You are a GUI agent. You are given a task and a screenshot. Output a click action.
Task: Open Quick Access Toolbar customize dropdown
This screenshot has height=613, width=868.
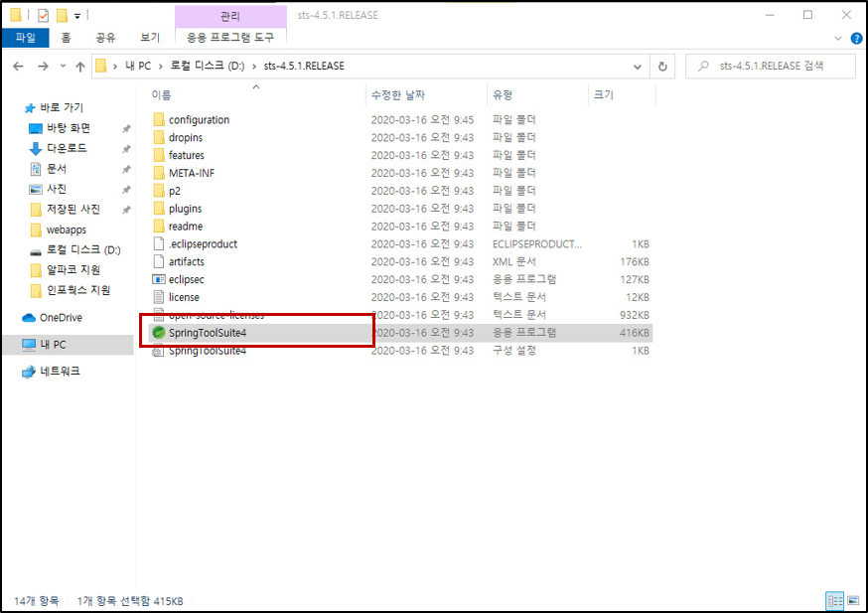(77, 16)
